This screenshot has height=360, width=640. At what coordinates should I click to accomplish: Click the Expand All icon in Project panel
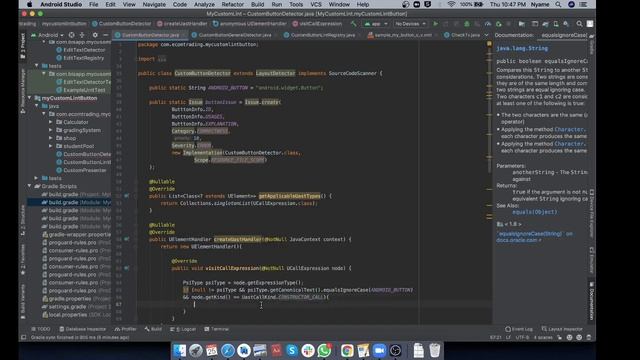(82, 35)
